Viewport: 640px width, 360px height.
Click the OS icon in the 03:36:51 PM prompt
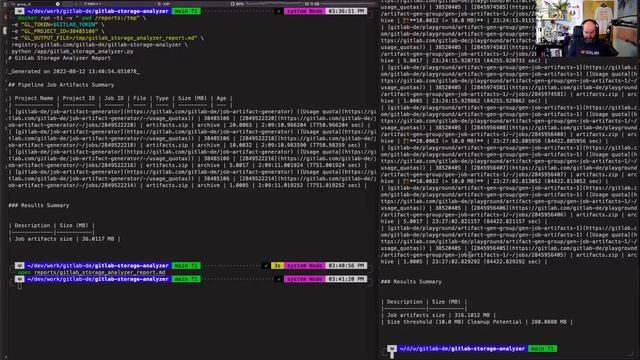point(20,11)
